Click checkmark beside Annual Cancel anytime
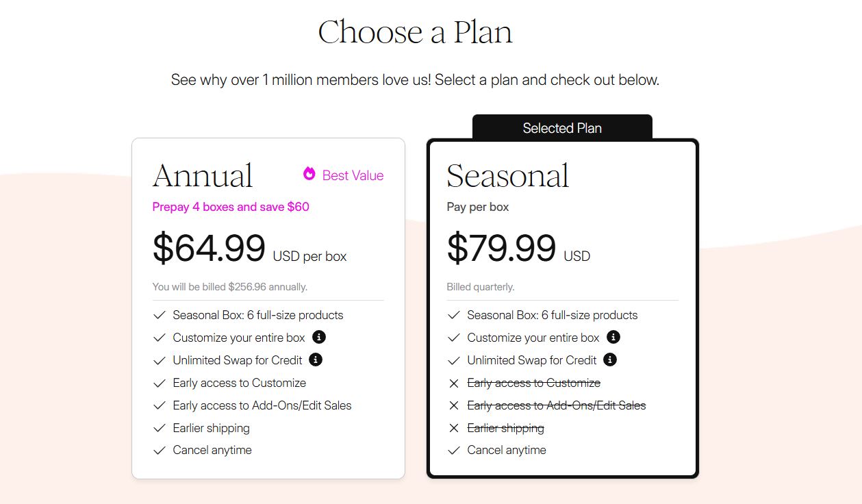This screenshot has width=862, height=504. pos(158,450)
